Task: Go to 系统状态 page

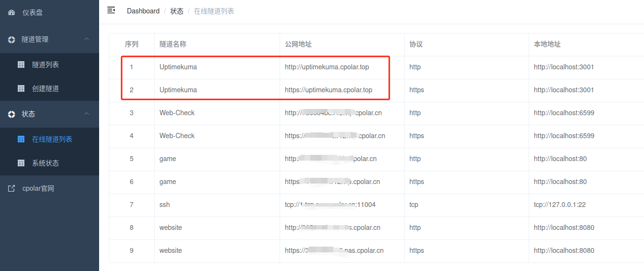Action: click(x=45, y=163)
